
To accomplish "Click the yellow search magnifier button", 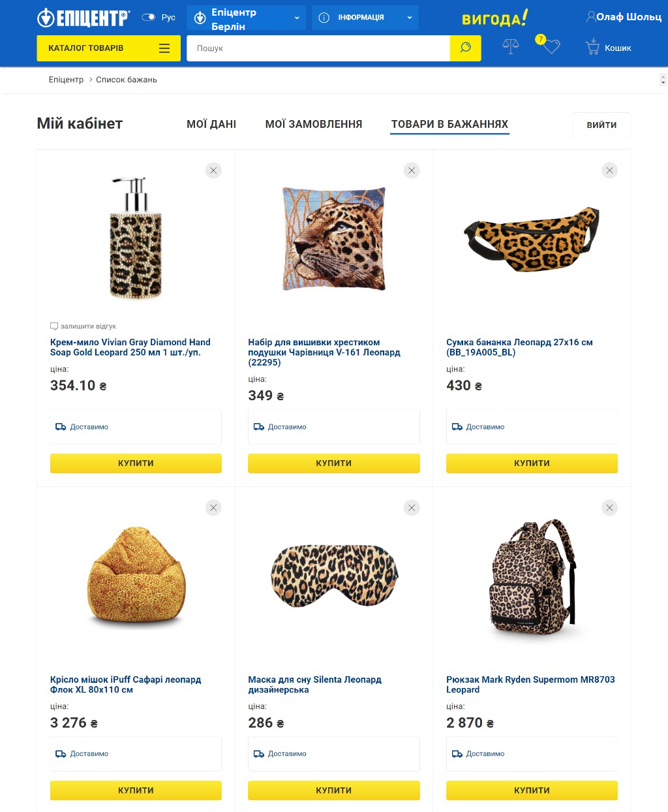I will click(x=465, y=48).
